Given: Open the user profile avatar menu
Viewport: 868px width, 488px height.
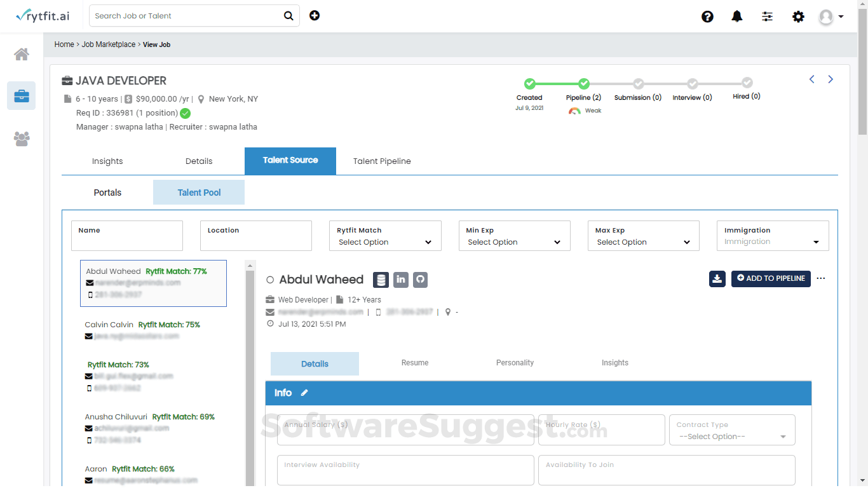Looking at the screenshot, I should click(831, 17).
